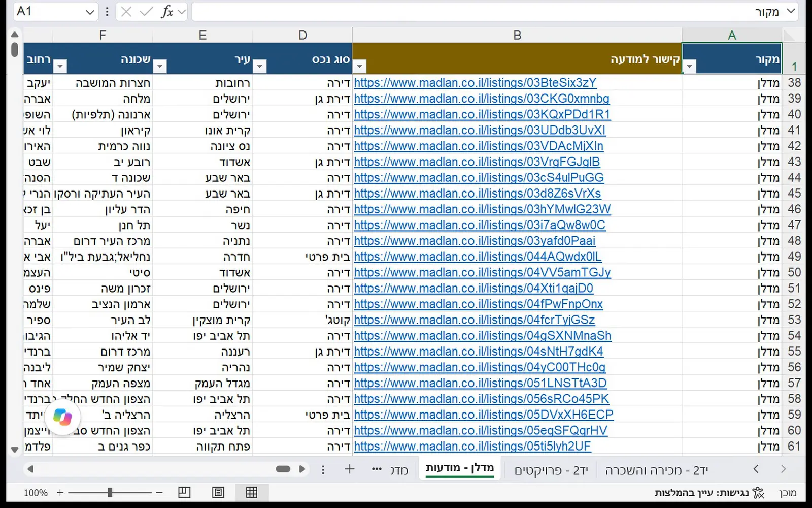The height and width of the screenshot is (508, 812).
Task: Select cell מגדל העמק in city column
Action: click(202, 383)
